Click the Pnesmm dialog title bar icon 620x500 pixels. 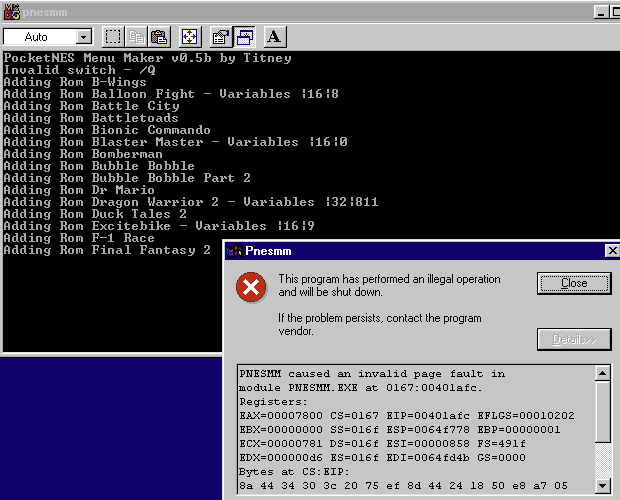[x=234, y=251]
